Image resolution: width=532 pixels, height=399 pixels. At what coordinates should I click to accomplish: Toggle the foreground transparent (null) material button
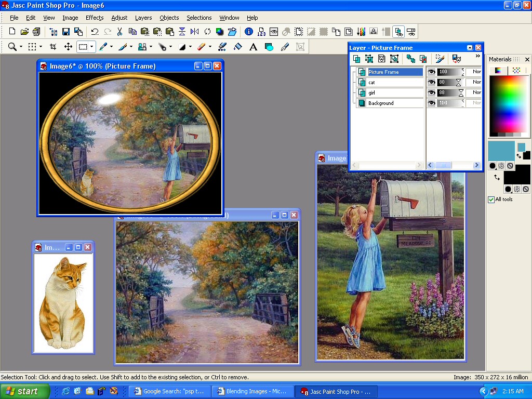click(510, 166)
